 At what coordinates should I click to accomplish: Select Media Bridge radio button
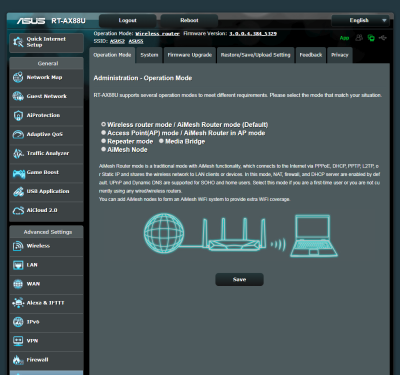(x=161, y=141)
